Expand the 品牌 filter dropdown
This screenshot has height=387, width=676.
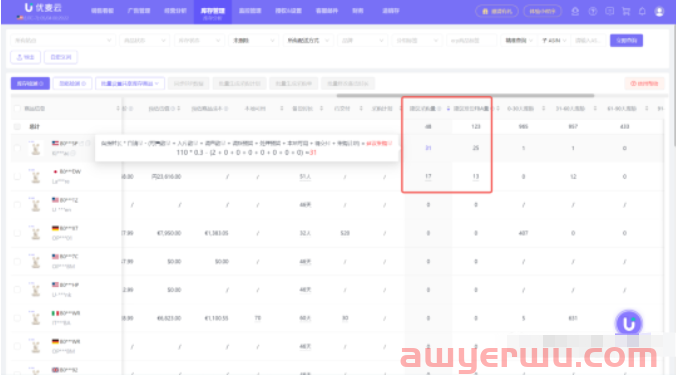[362, 41]
